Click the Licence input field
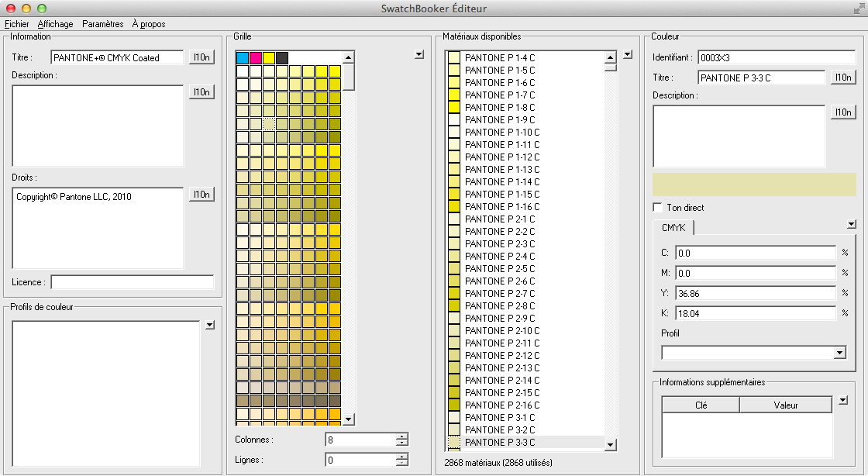This screenshot has width=868, height=476. tap(133, 282)
